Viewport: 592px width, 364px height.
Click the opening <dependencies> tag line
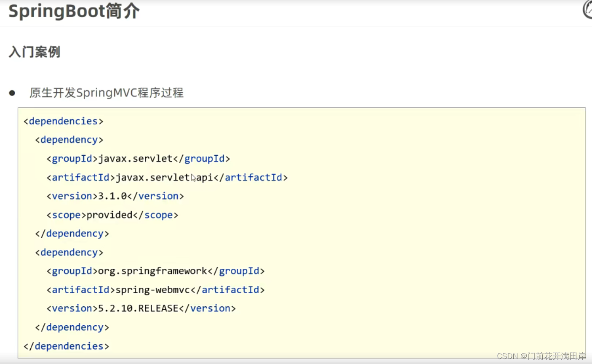pyautogui.click(x=64, y=121)
